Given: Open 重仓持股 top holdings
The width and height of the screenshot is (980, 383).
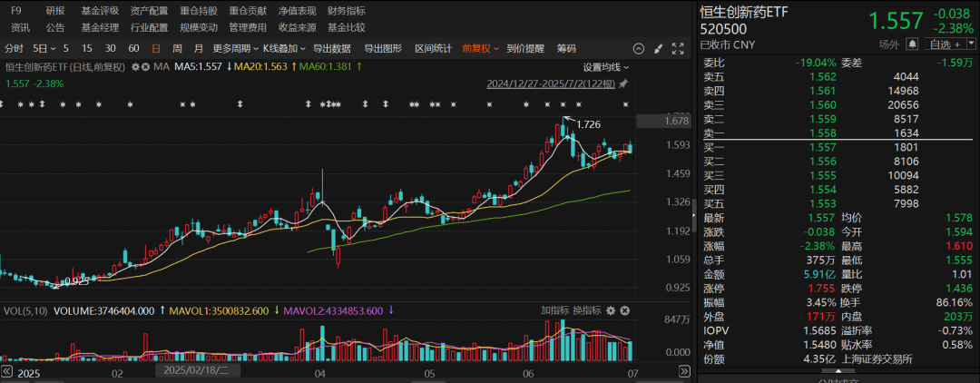Looking at the screenshot, I should click(199, 11).
